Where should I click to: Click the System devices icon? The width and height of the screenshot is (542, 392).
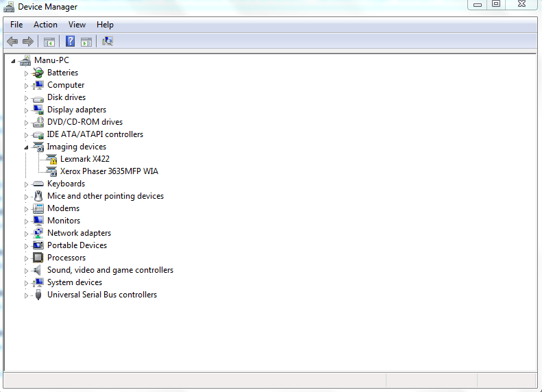(38, 282)
